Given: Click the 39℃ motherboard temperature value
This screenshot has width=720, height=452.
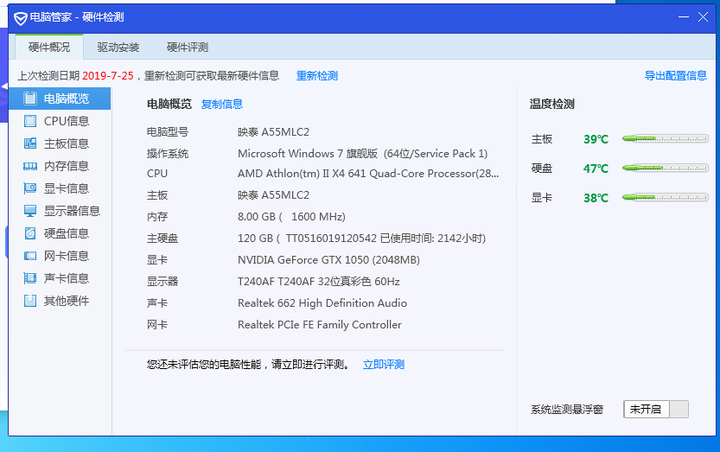Looking at the screenshot, I should pyautogui.click(x=596, y=139).
